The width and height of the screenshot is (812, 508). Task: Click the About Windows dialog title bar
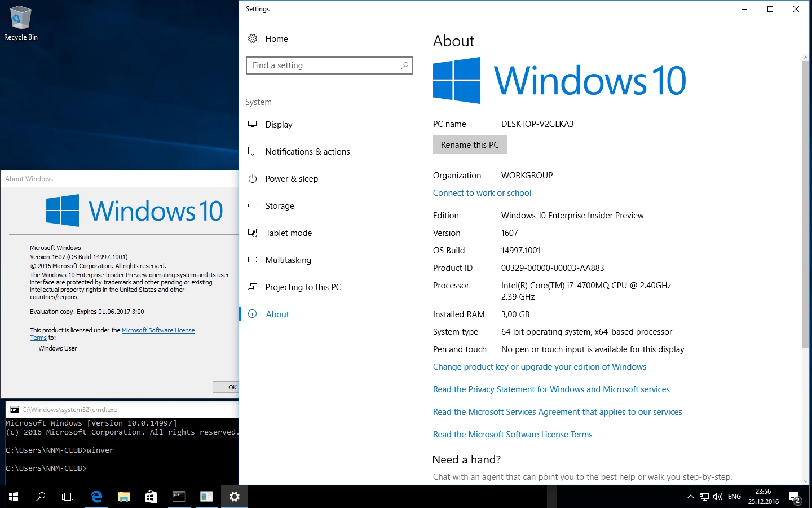tap(120, 179)
